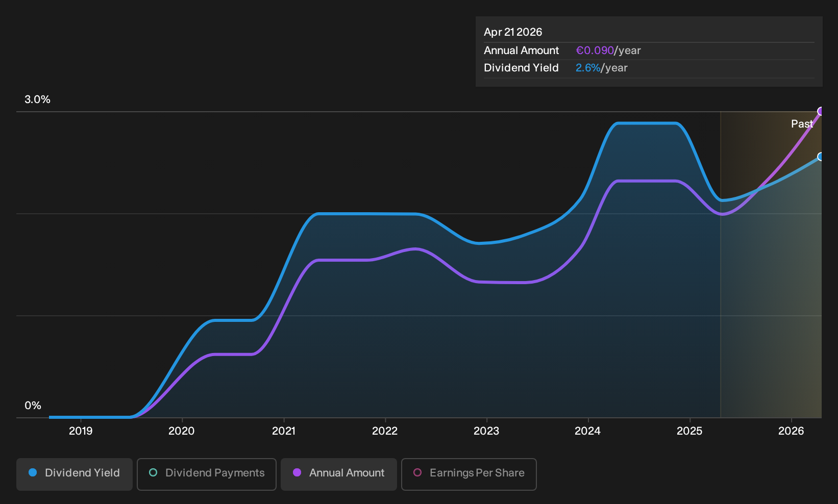Click the 2019 x-axis label
Viewport: 838px width, 504px height.
[x=81, y=431]
